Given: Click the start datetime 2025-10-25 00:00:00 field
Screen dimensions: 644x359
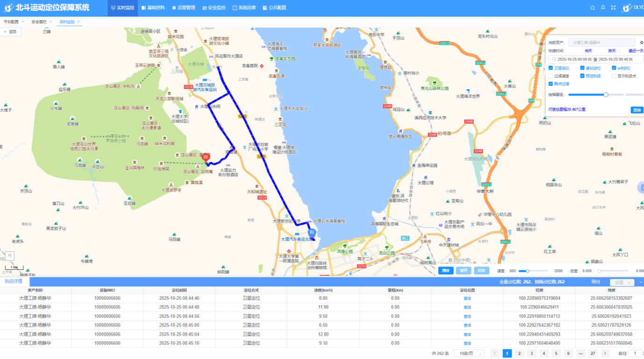Looking at the screenshot, I should click(x=575, y=59).
